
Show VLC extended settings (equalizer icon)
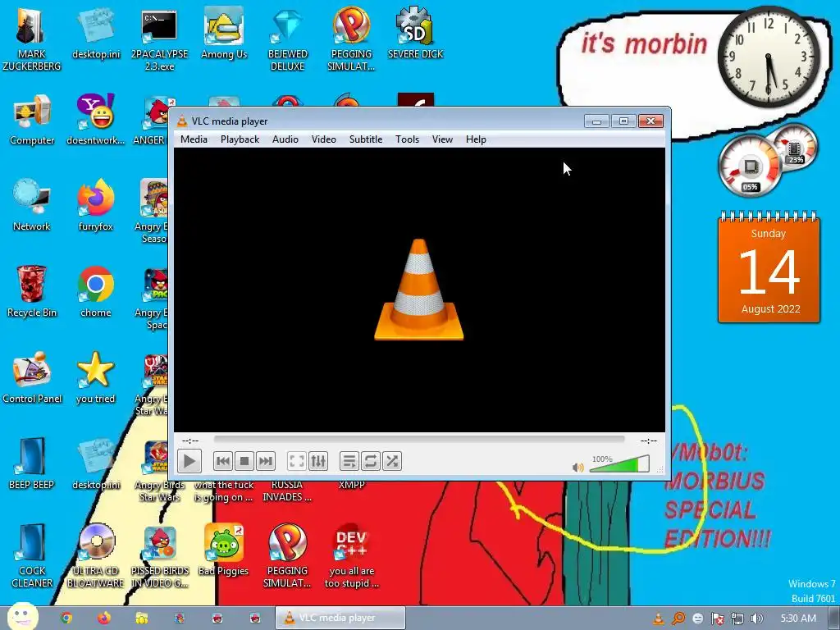point(317,461)
